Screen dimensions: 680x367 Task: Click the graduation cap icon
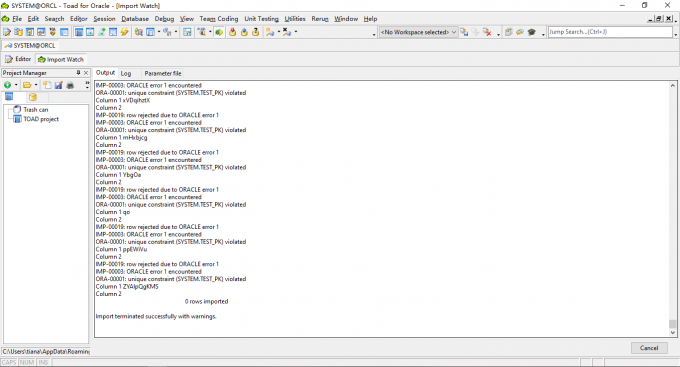point(532,32)
